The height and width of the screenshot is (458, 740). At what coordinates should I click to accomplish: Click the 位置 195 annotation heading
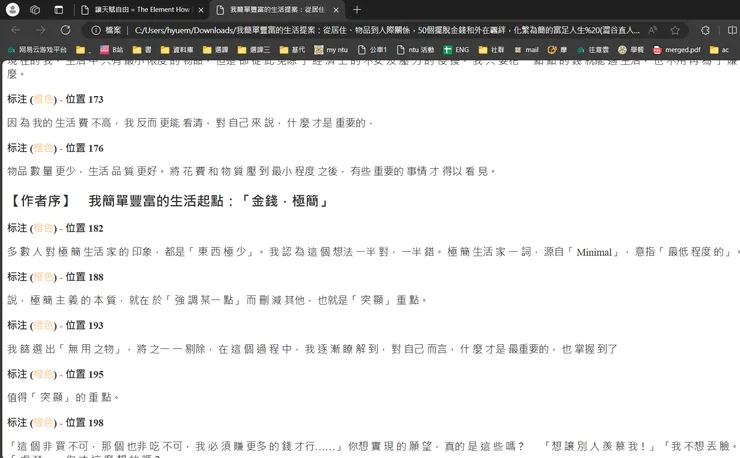[x=55, y=374]
